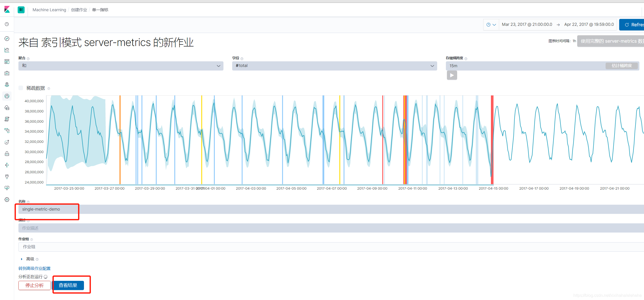This screenshot has width=644, height=300.
Task: Click help icon next to 作业组 label
Action: [x=31, y=239]
